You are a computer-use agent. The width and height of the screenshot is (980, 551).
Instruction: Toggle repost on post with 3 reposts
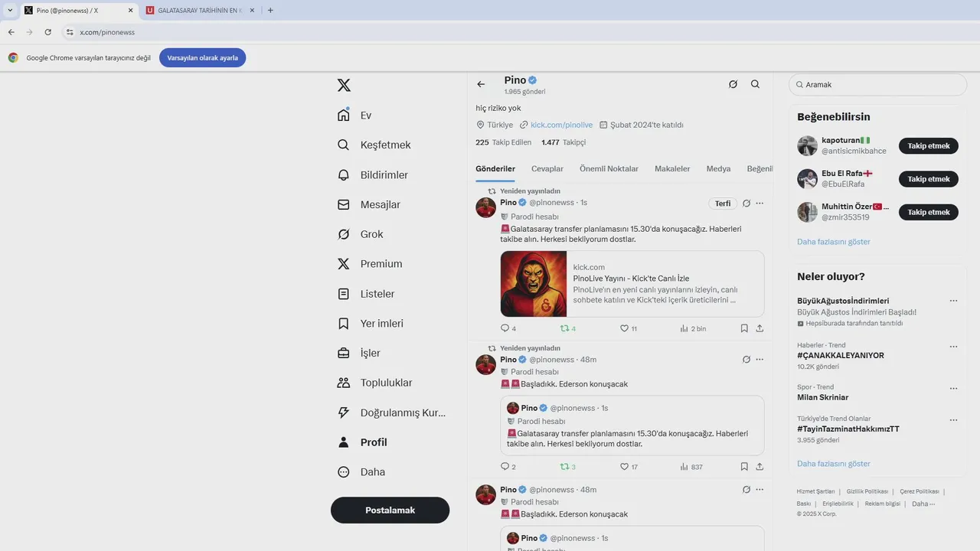[568, 467]
